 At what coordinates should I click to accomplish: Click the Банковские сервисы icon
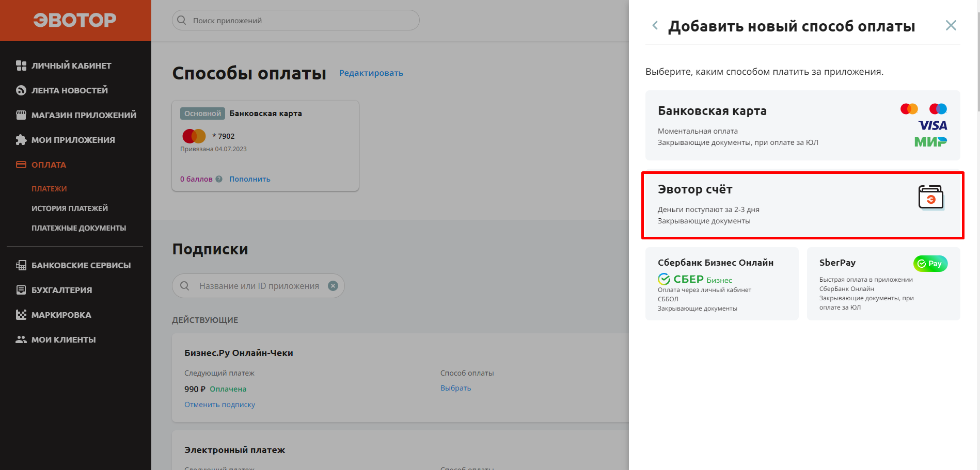pos(21,265)
